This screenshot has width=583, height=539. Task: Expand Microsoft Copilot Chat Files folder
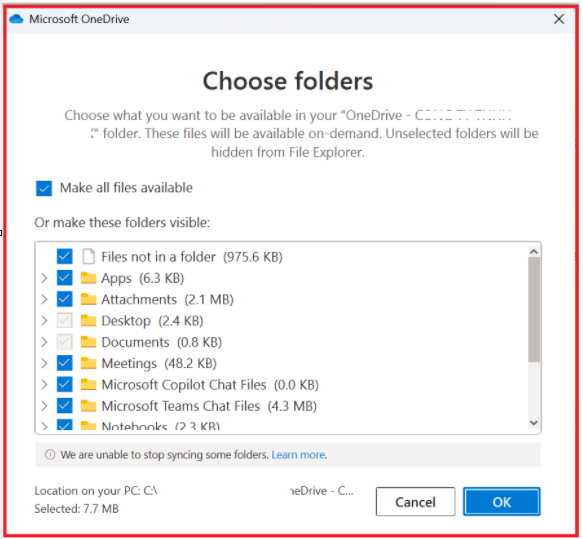tap(44, 384)
